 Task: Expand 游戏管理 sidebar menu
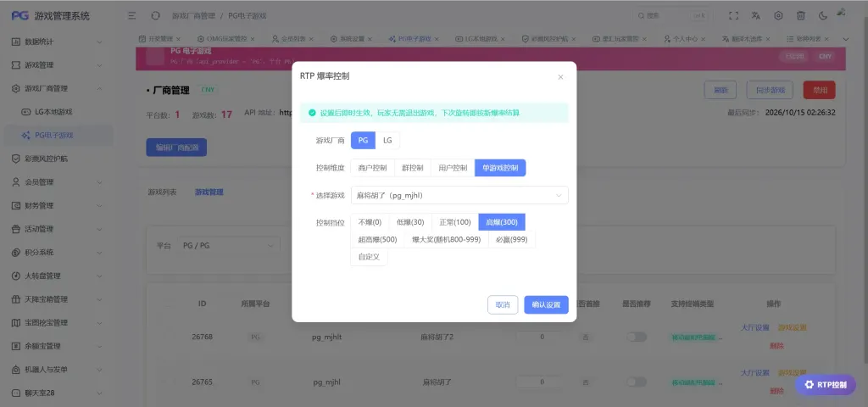[99, 64]
